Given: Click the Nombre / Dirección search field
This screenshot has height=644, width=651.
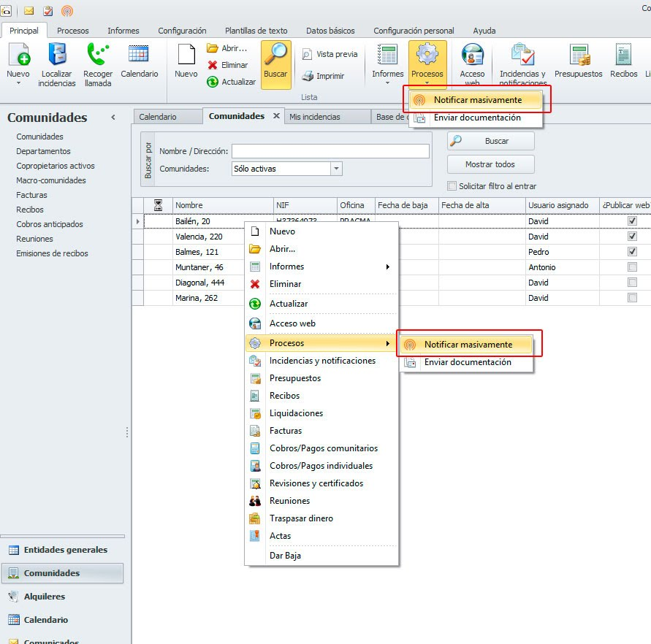Looking at the screenshot, I should coord(330,151).
